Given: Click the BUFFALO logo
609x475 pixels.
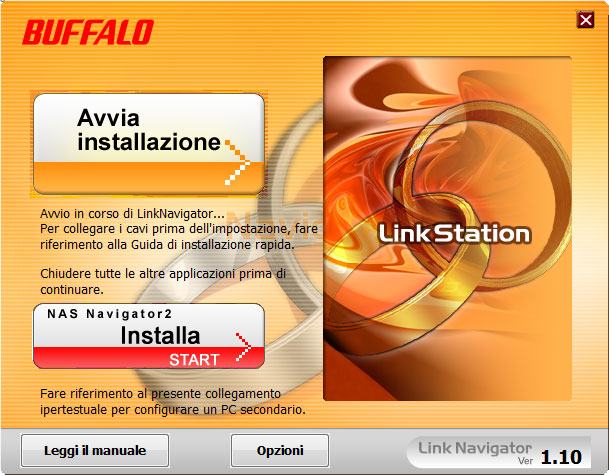Looking at the screenshot, I should pos(88,32).
